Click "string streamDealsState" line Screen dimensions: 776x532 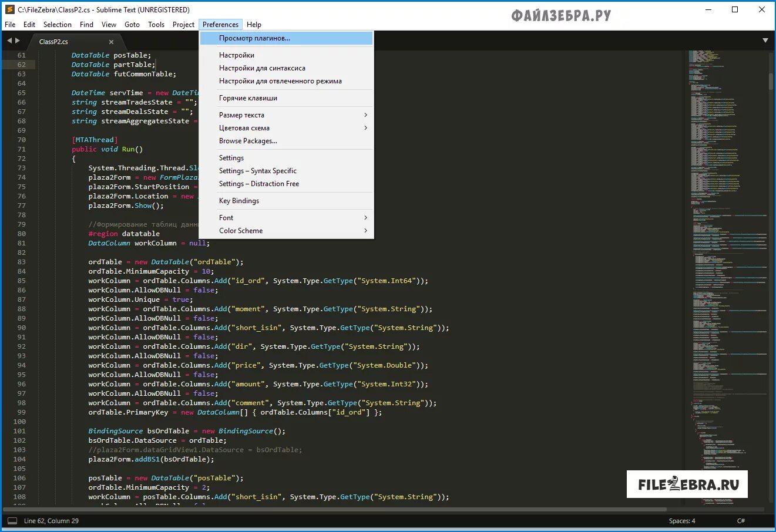[132, 112]
